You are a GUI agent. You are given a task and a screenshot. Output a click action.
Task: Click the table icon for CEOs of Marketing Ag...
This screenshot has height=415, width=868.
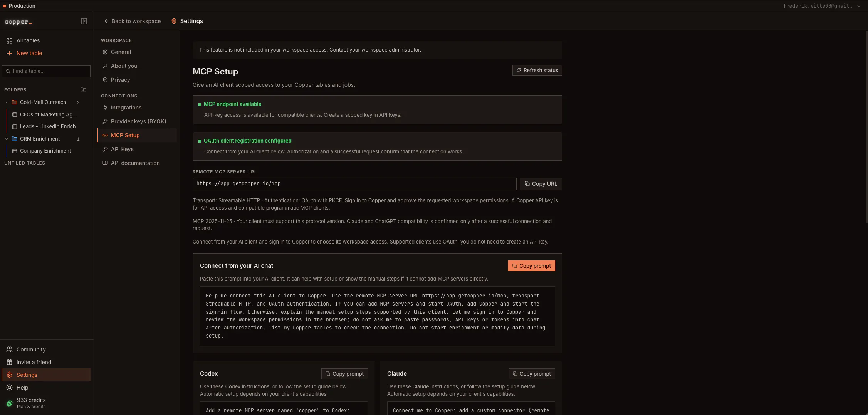coord(15,114)
